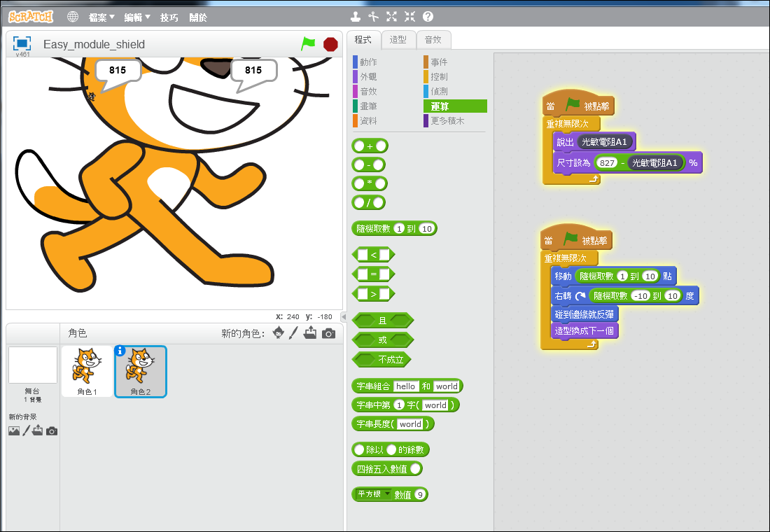Screen dimensions: 770x532
Task: Edit world field in 字串長度 block
Action: point(410,424)
